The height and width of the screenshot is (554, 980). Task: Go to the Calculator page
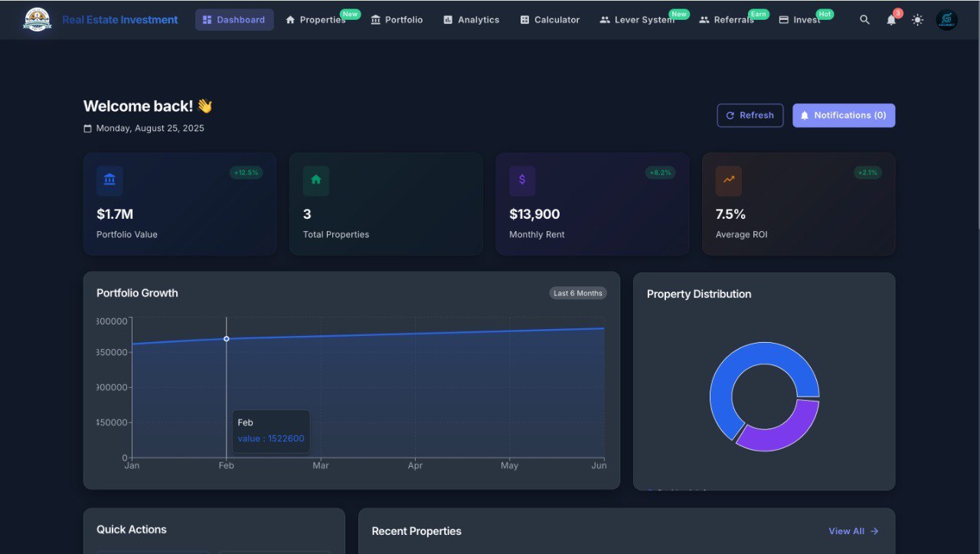[550, 20]
